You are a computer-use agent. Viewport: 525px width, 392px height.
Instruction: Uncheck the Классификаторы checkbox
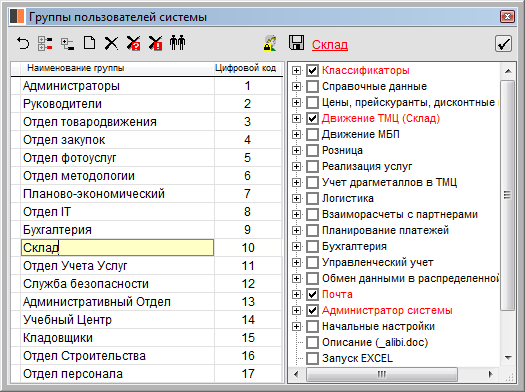click(x=312, y=70)
